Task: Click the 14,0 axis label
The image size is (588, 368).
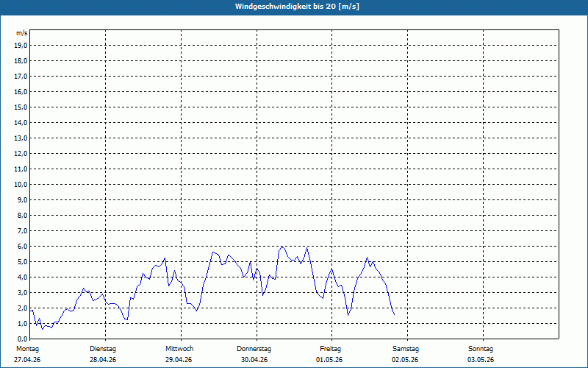Action: pos(21,122)
